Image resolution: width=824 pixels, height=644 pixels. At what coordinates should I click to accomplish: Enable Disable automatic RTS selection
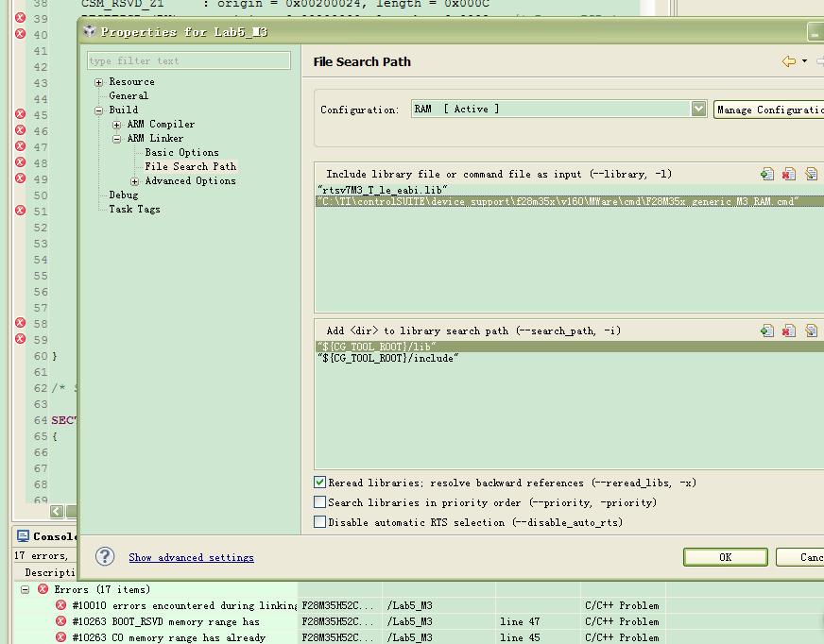(319, 521)
